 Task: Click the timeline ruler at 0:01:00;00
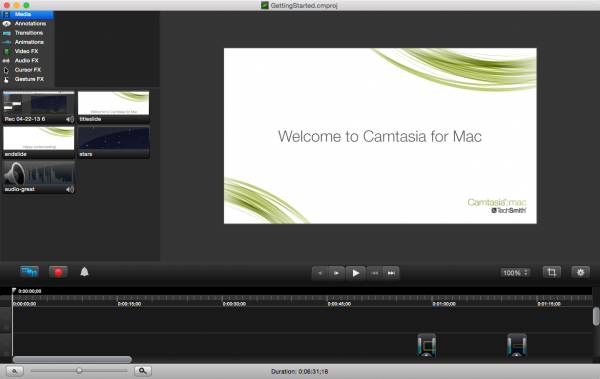coord(444,304)
